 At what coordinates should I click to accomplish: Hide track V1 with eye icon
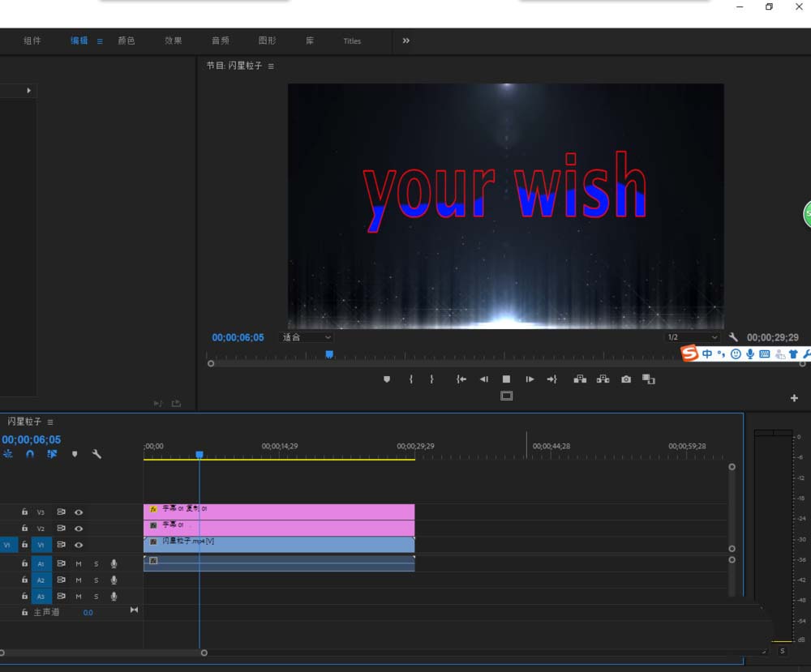(x=79, y=545)
